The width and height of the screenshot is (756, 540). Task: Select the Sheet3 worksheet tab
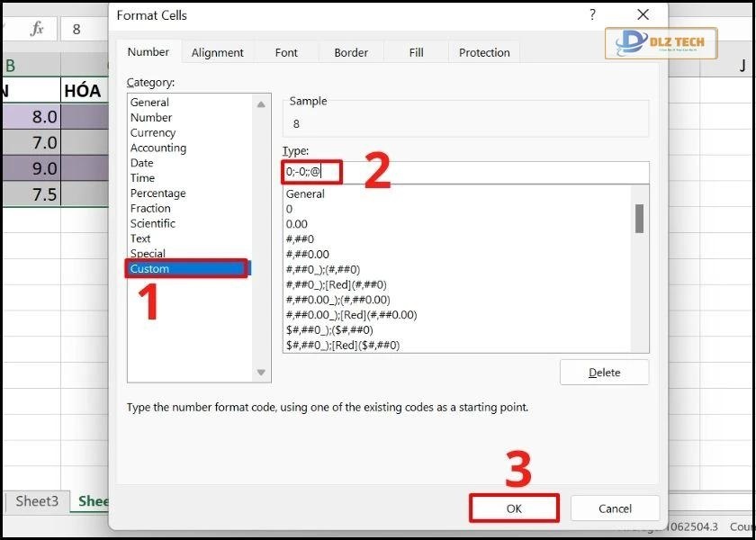click(x=37, y=501)
